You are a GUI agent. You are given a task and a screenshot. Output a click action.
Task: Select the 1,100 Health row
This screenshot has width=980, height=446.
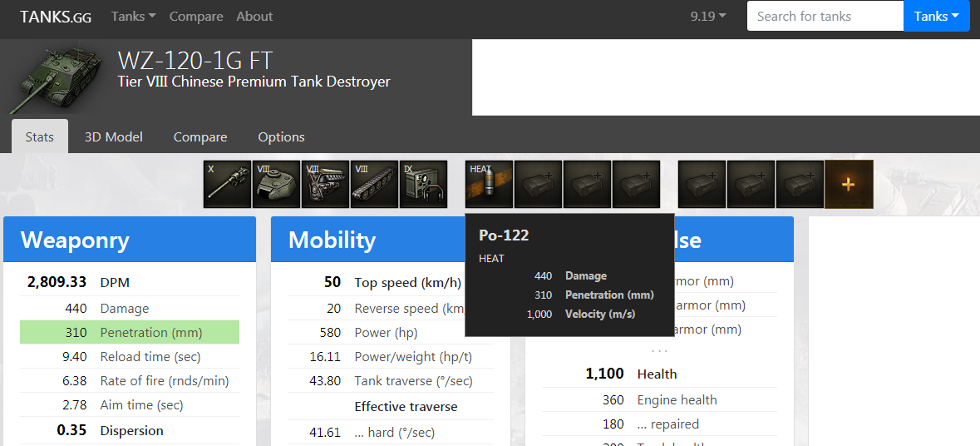tap(659, 374)
